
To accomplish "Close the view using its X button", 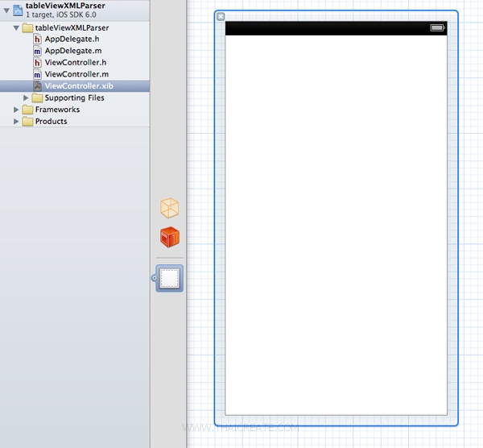I will 221,17.
